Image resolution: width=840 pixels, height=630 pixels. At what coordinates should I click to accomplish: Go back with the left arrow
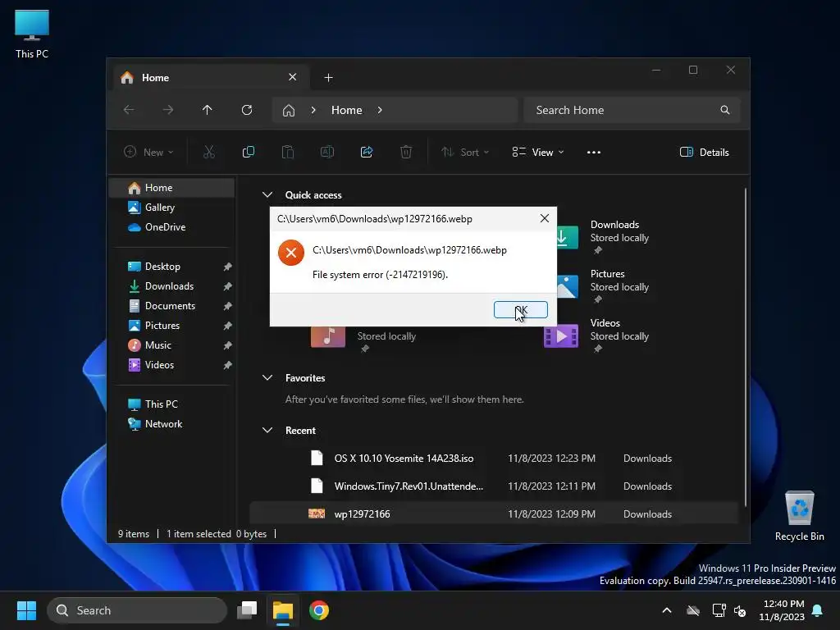(129, 110)
